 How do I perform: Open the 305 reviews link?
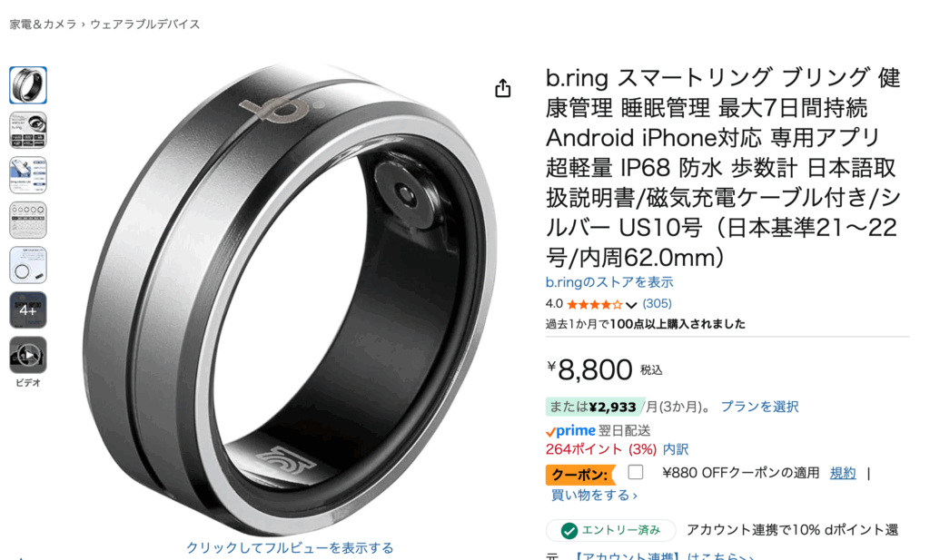[x=658, y=303]
